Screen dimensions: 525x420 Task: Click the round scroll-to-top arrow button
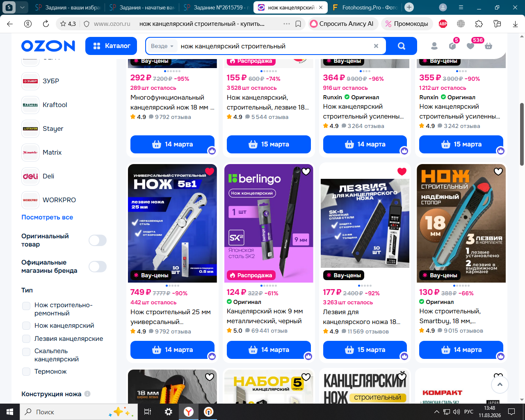[500, 385]
